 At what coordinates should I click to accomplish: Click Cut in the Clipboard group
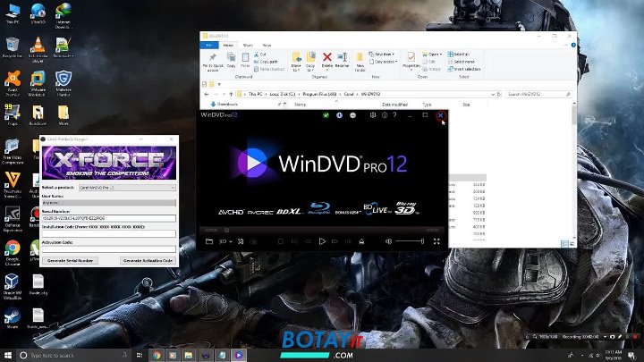259,55
